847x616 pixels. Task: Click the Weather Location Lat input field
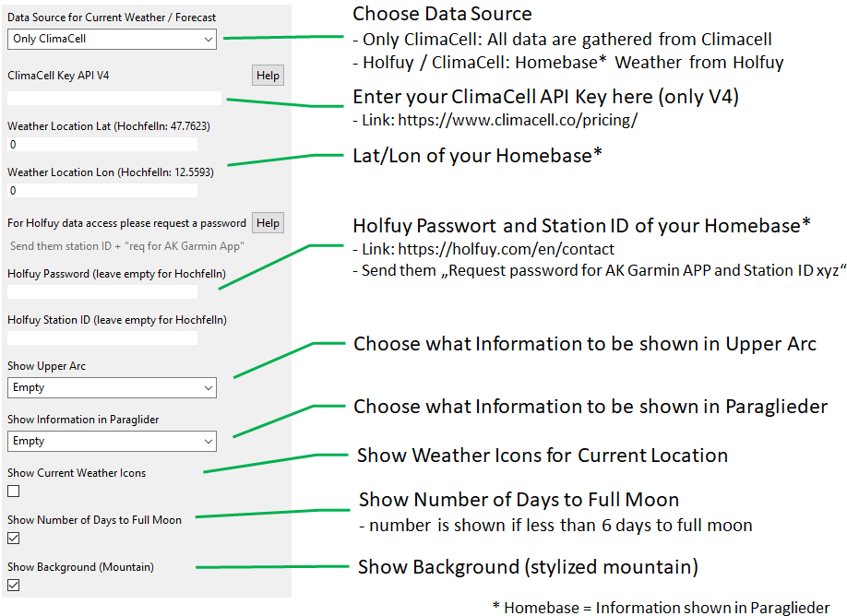(x=102, y=144)
